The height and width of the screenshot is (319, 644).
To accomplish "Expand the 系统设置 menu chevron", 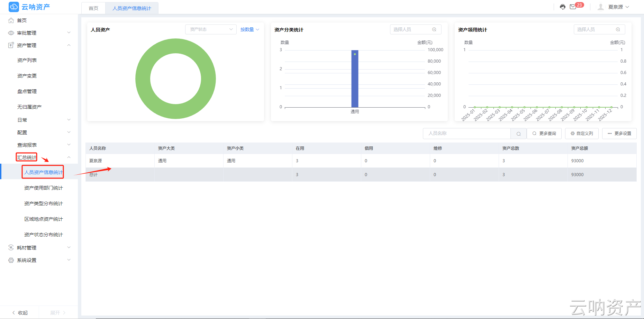I will click(69, 260).
